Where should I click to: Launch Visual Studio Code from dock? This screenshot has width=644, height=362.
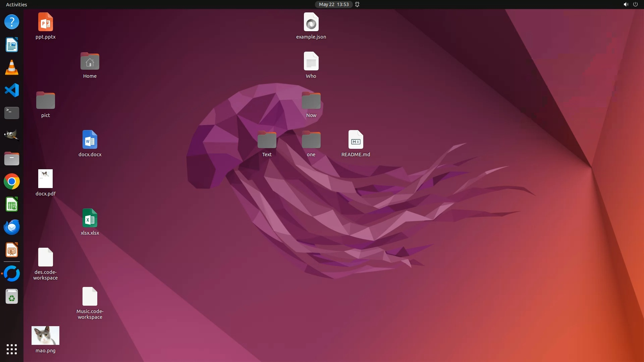(x=12, y=90)
